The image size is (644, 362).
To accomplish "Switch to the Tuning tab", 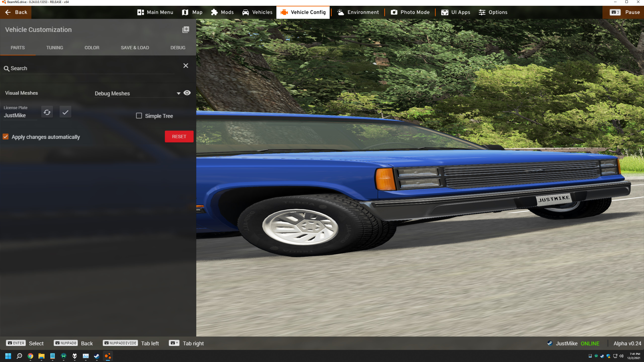I will (x=55, y=48).
